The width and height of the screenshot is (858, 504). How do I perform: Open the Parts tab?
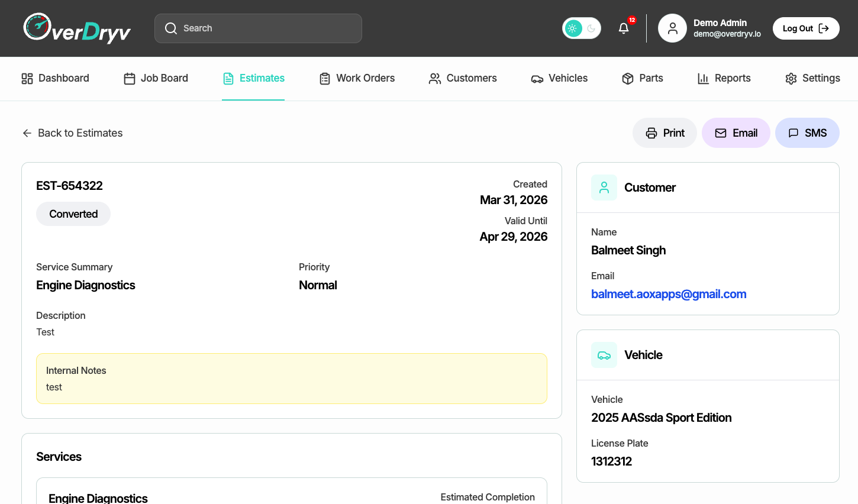(643, 78)
